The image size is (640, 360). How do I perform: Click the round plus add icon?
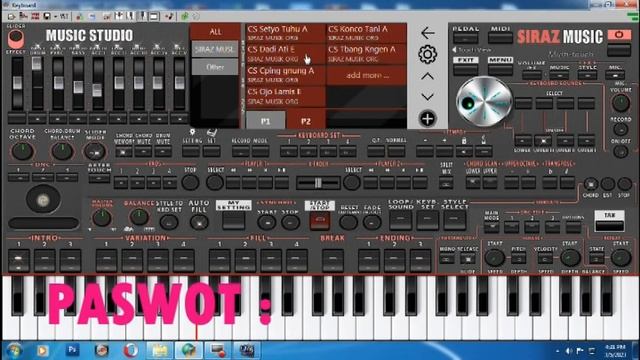click(427, 119)
